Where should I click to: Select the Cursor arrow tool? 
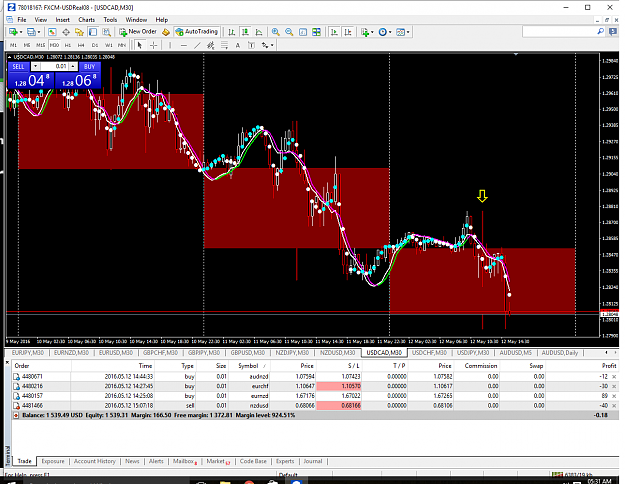[x=140, y=45]
